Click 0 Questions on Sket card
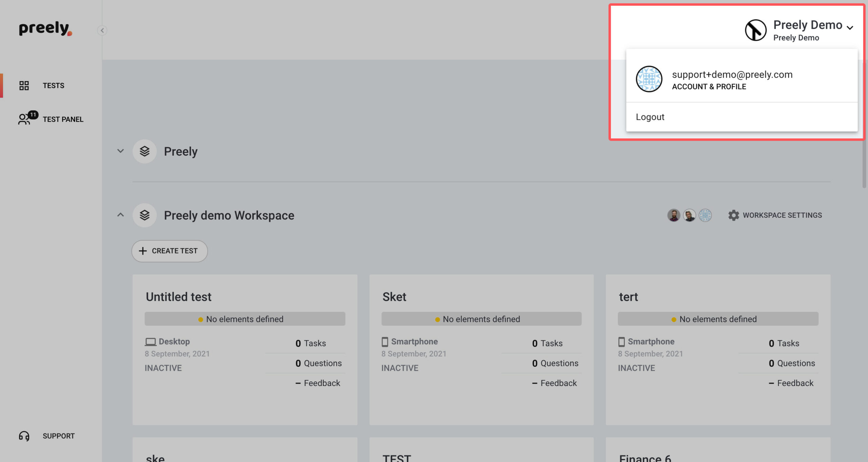868x462 pixels. [555, 363]
